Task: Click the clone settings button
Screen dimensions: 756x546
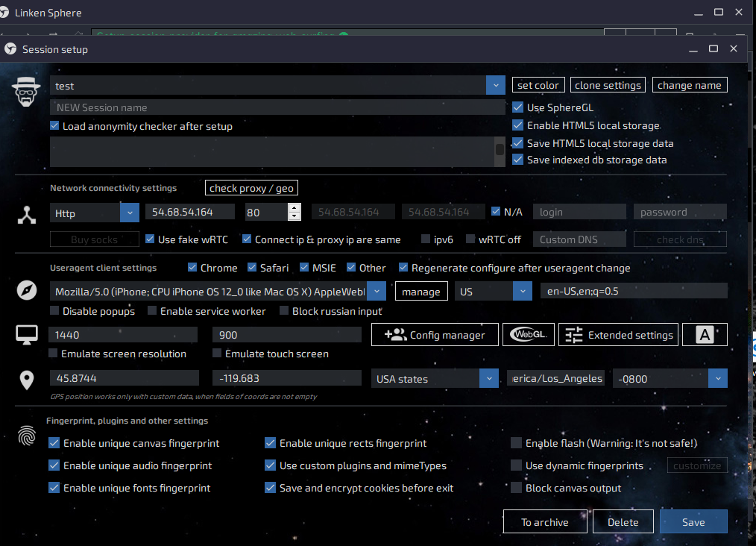Action: point(608,85)
